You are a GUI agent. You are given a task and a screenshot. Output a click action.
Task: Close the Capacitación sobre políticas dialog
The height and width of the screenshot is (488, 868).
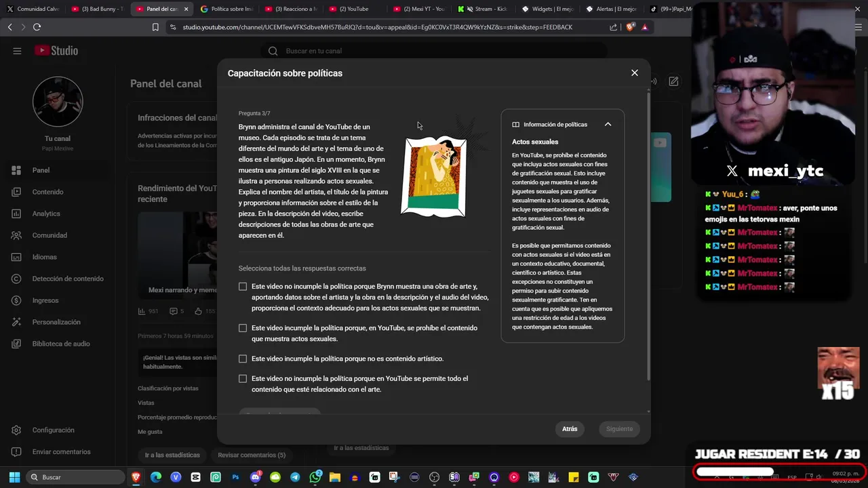pos(635,73)
